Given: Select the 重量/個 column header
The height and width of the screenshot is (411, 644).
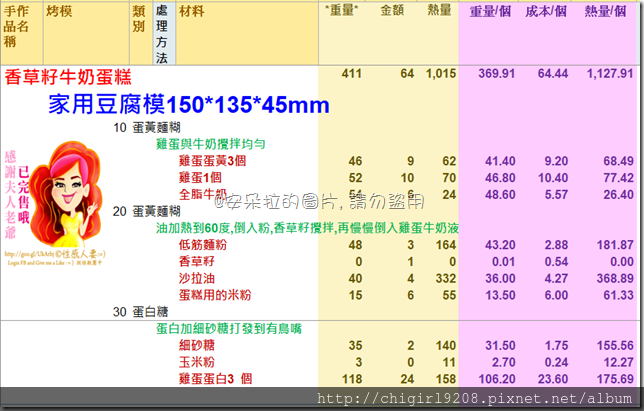Looking at the screenshot, I should [490, 11].
